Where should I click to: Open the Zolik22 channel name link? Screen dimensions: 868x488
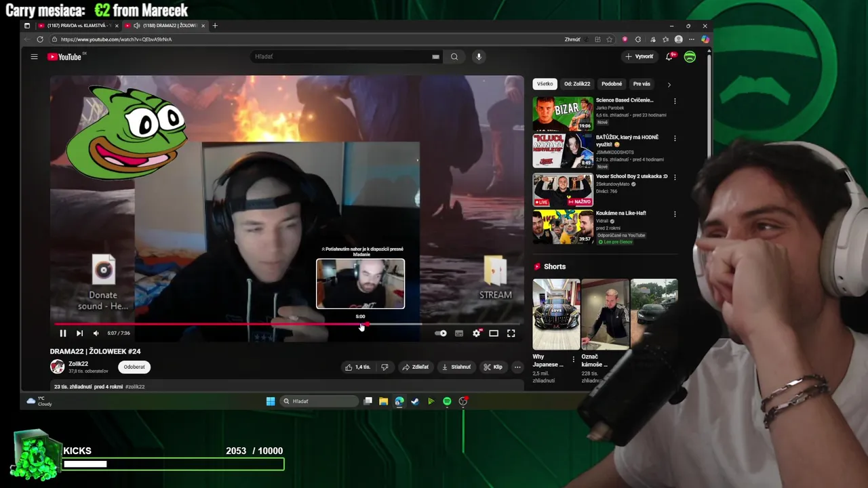click(x=78, y=364)
